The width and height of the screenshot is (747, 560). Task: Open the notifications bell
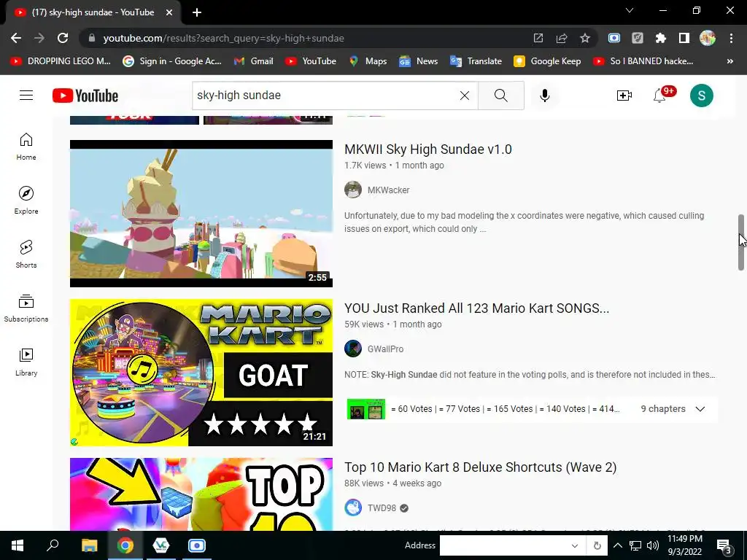(x=659, y=96)
